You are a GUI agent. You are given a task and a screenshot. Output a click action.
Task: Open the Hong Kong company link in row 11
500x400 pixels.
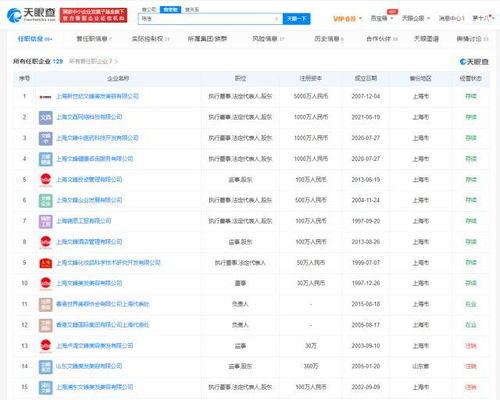coord(103,304)
